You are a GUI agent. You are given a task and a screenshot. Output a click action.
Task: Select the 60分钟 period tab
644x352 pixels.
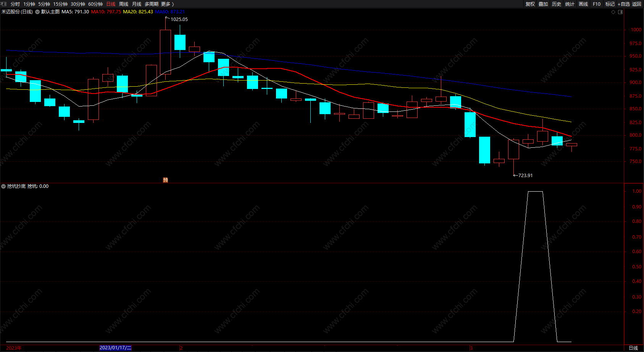pyautogui.click(x=95, y=4)
